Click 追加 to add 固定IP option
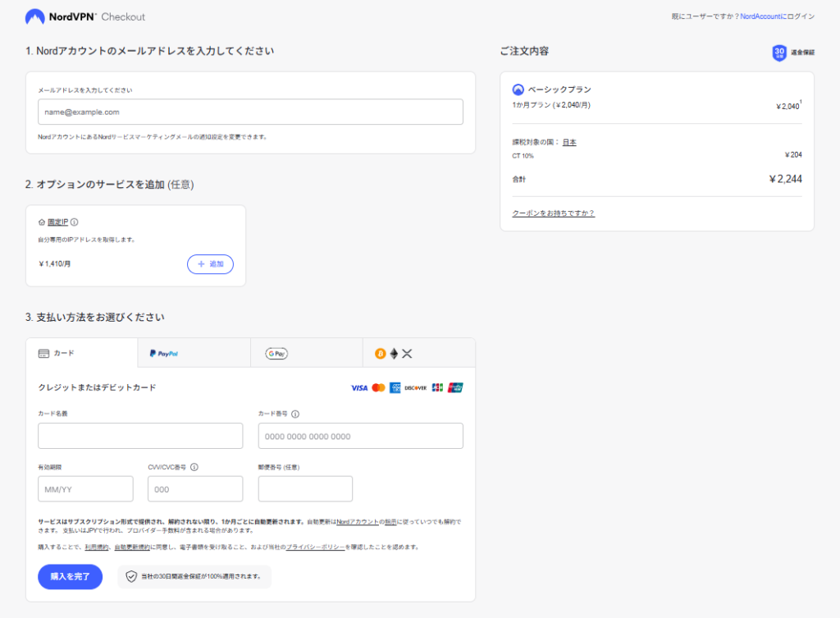 pyautogui.click(x=210, y=263)
